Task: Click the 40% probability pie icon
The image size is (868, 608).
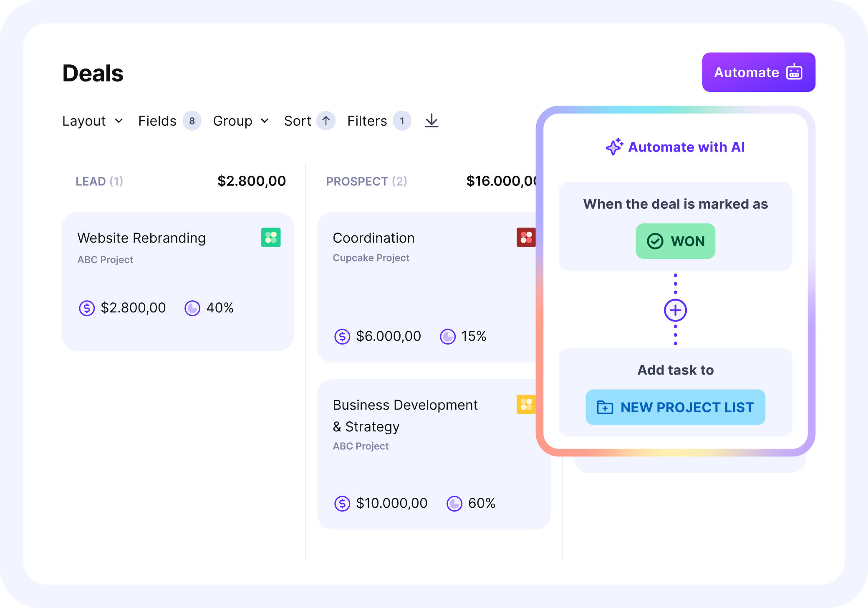Action: click(192, 308)
